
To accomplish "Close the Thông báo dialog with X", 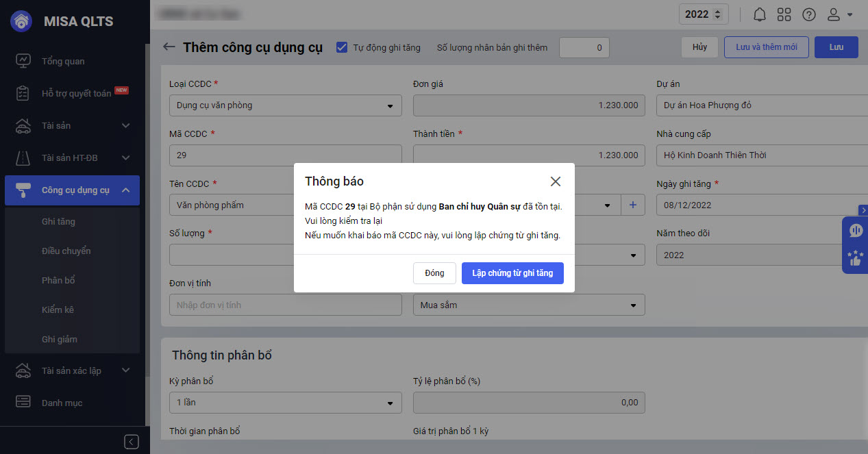I will 556,181.
